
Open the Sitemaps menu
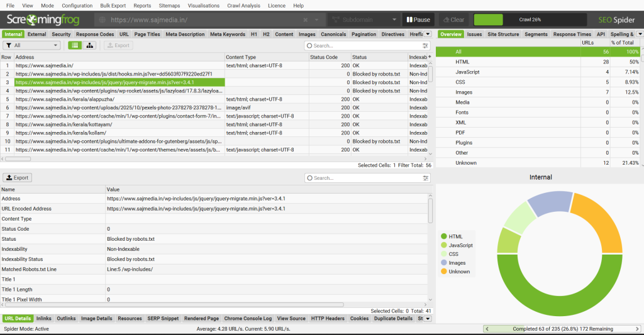coord(169,5)
